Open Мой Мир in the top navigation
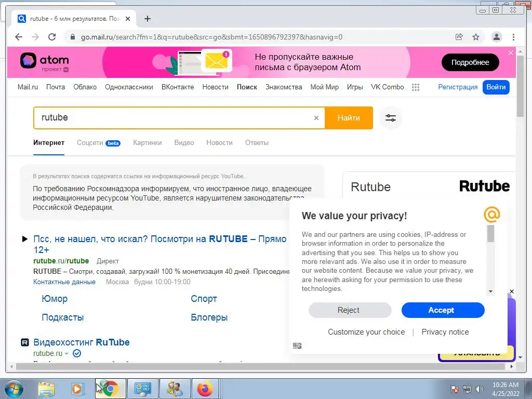532x399 pixels. pyautogui.click(x=324, y=87)
